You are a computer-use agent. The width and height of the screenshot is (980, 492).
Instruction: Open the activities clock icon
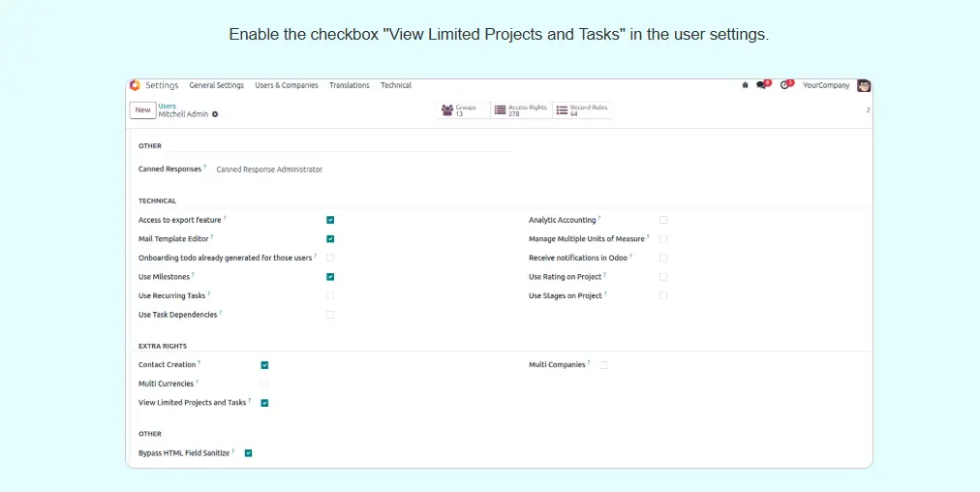pyautogui.click(x=785, y=85)
